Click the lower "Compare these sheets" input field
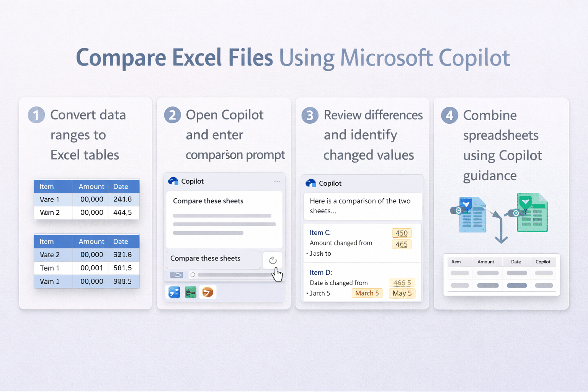This screenshot has height=392, width=588. [x=213, y=259]
